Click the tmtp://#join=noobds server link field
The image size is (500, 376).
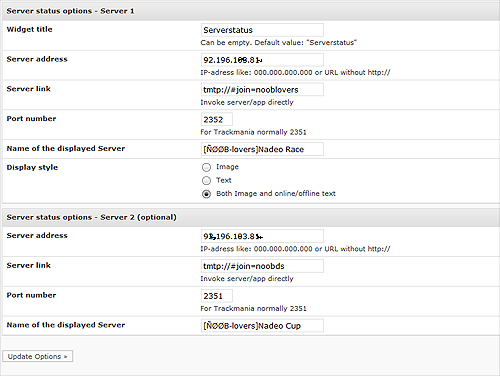262,266
